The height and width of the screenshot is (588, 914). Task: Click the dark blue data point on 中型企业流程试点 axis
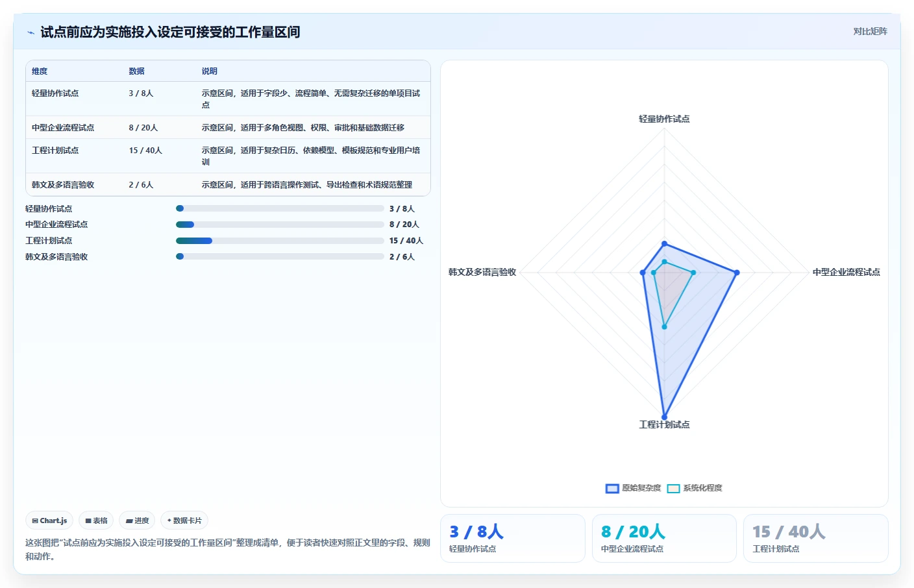coord(737,273)
